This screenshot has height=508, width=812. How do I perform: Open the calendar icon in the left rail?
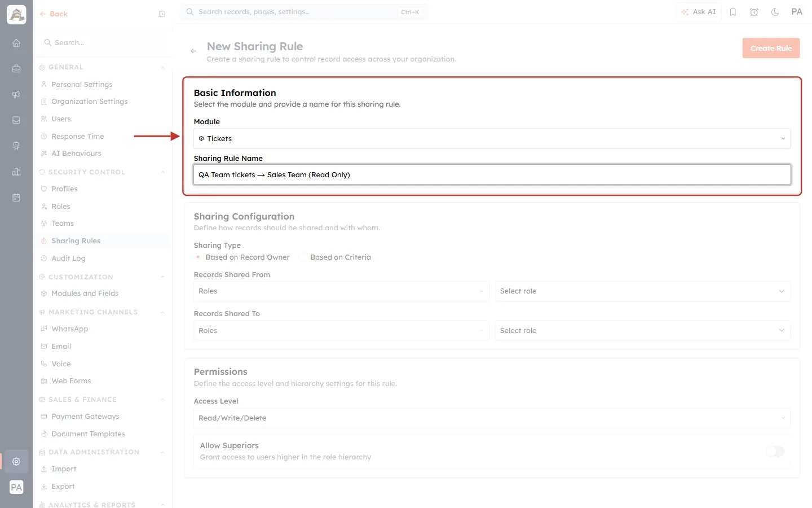tap(16, 198)
